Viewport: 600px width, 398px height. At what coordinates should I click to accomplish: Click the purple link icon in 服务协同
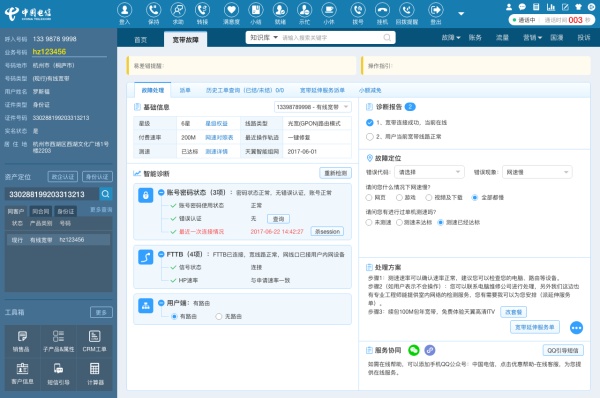click(430, 350)
